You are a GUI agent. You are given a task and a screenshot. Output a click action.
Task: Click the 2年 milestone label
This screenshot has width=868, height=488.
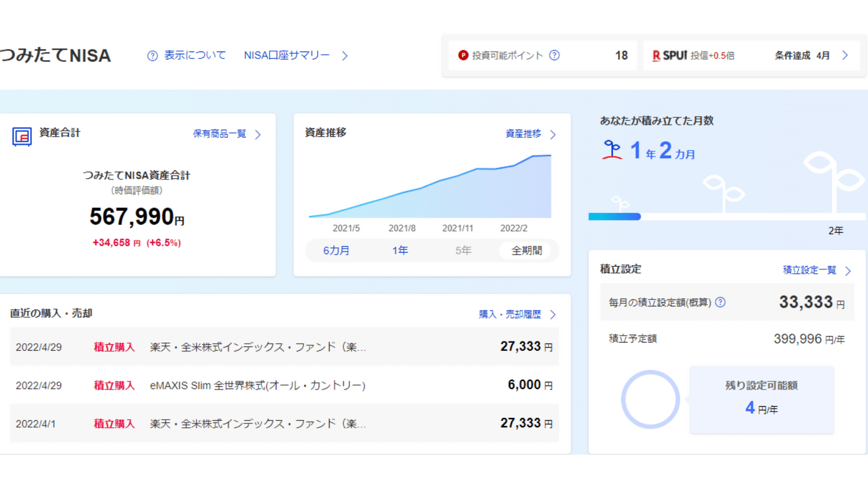[836, 230]
